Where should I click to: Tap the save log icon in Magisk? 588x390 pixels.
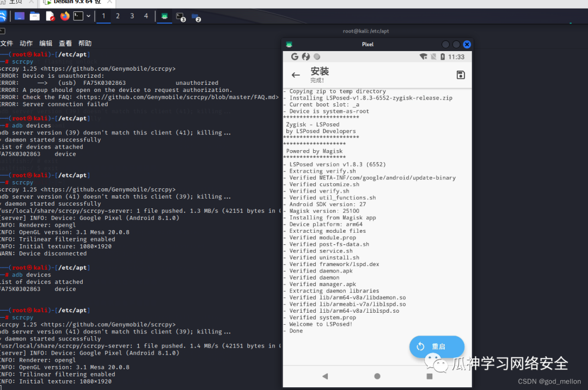coord(461,75)
